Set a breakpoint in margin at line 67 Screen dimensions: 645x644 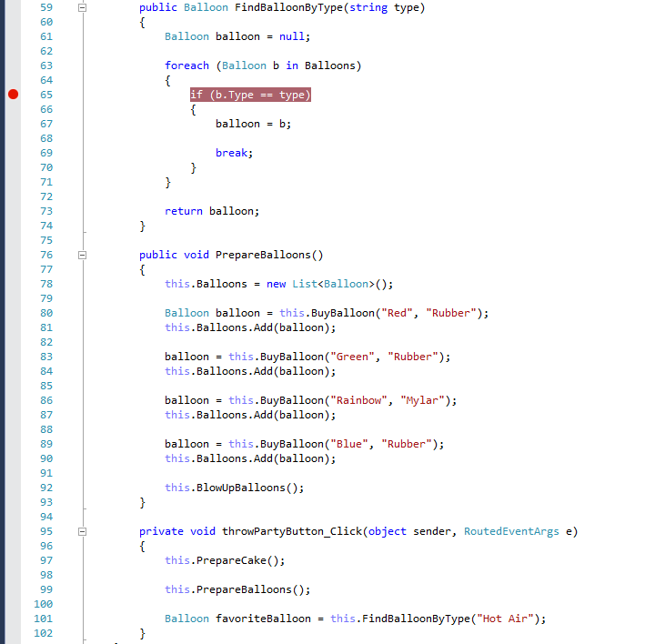[x=13, y=124]
